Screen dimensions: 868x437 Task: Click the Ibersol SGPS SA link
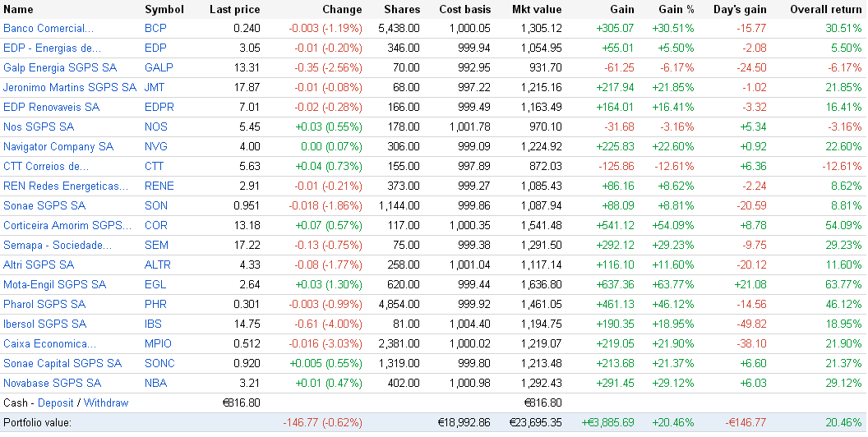[44, 324]
